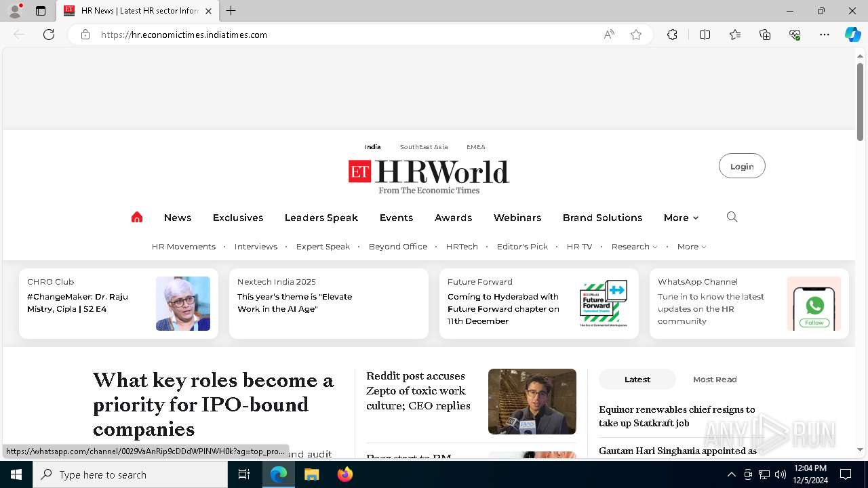Open Collections icon in toolbar
Viewport: 868px width, 488px height.
765,35
